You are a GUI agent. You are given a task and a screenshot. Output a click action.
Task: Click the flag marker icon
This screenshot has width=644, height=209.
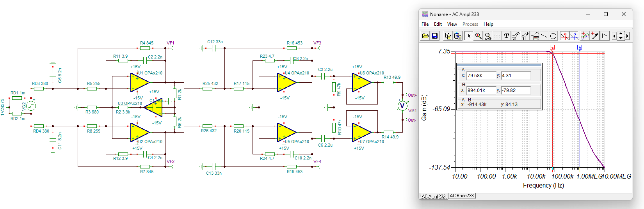click(604, 36)
